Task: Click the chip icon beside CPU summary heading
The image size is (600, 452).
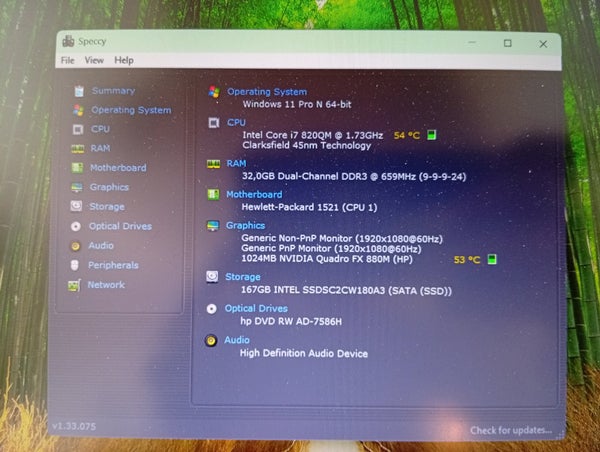Action: pos(214,123)
